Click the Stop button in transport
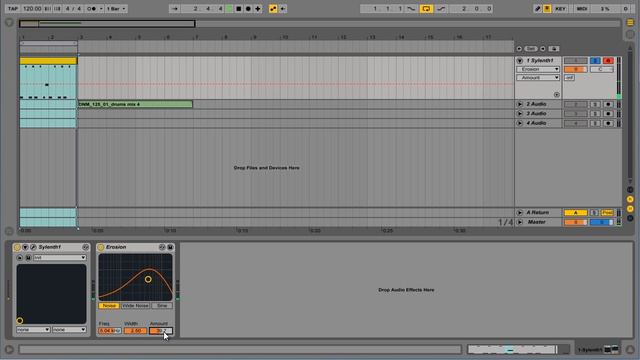This screenshot has height=360, width=640. point(239,9)
